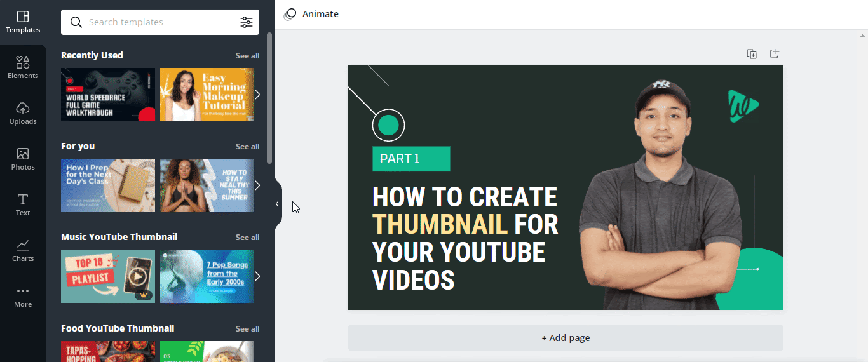
Task: Click the add new page icon above canvas
Action: tap(774, 54)
